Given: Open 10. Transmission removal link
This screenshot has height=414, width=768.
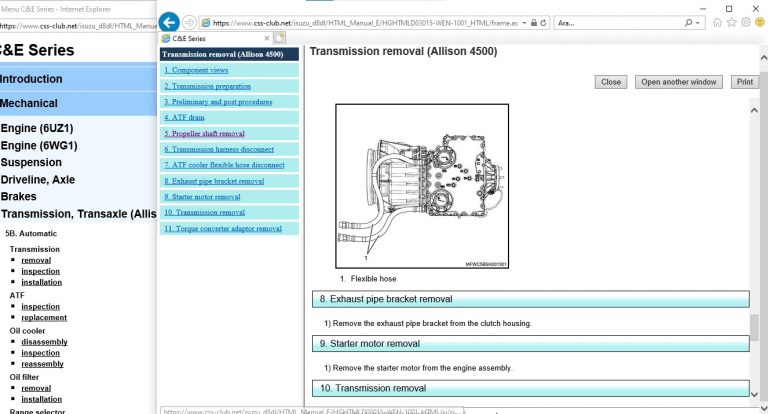Looking at the screenshot, I should (x=204, y=212).
